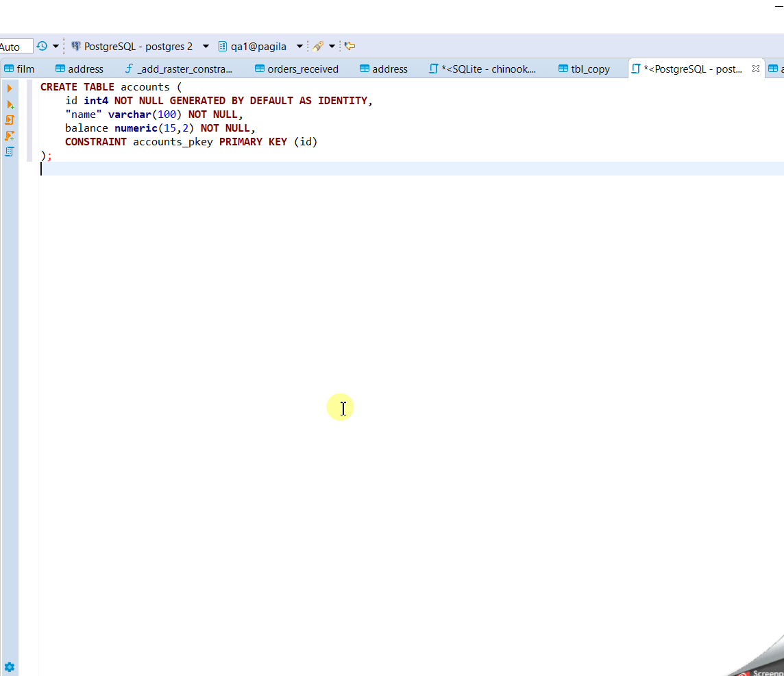Click the Auto commit input field
Screen dimensions: 784x676
click(15, 46)
